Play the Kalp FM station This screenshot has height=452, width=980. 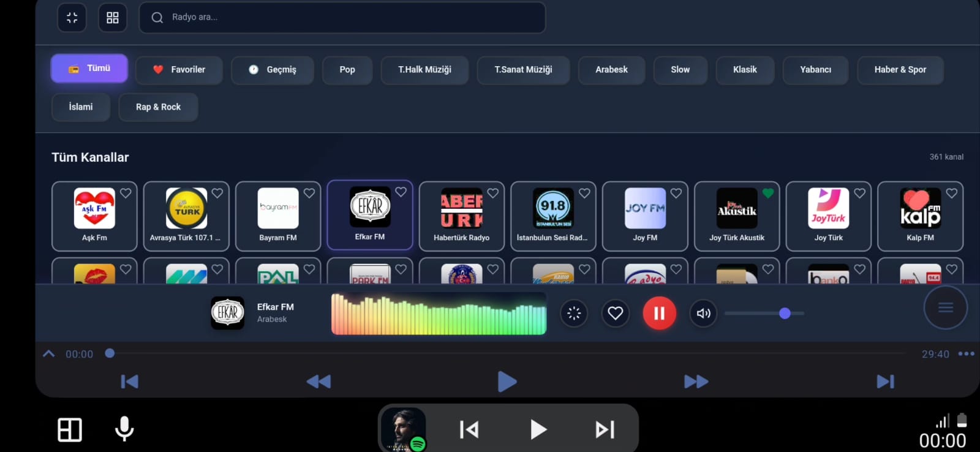coord(921,216)
